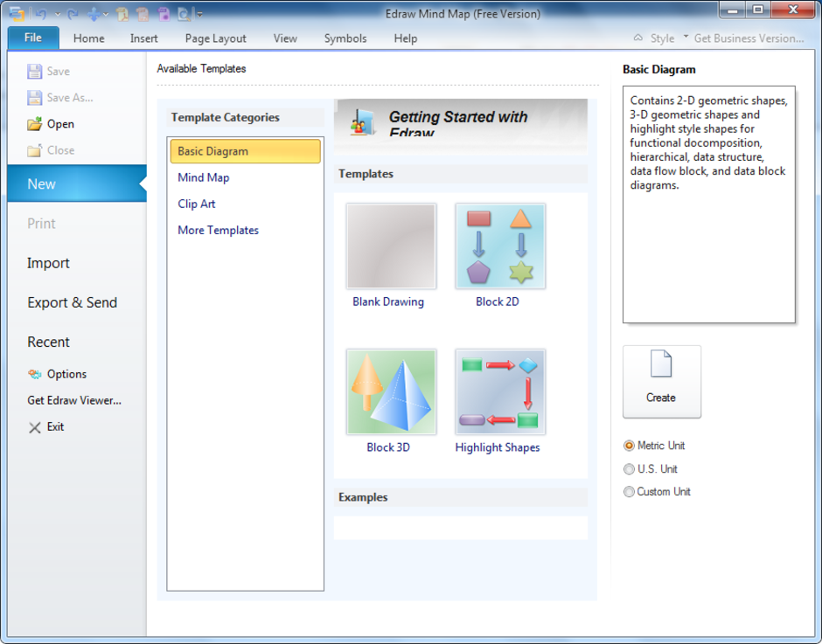Maximize the Edraw Mind Map window
Screen dimensions: 822x644
pos(758,10)
